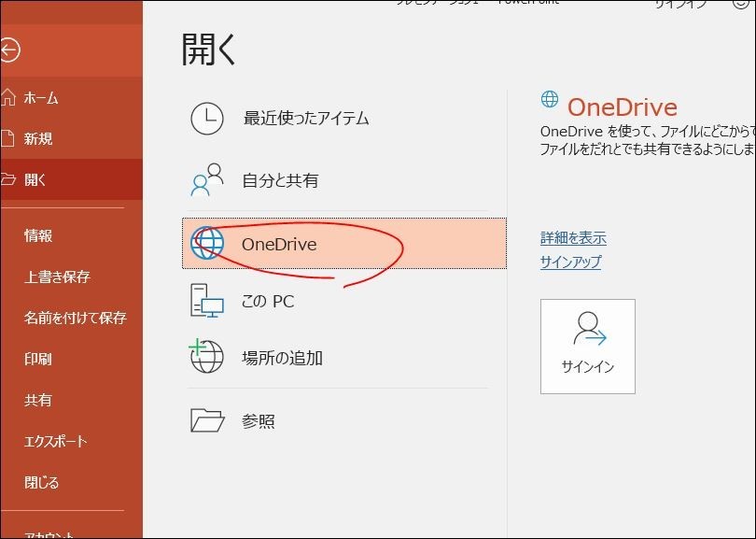Viewport: 756px width, 539px height.
Task: Follow the 詳細を表示 link
Action: [573, 238]
